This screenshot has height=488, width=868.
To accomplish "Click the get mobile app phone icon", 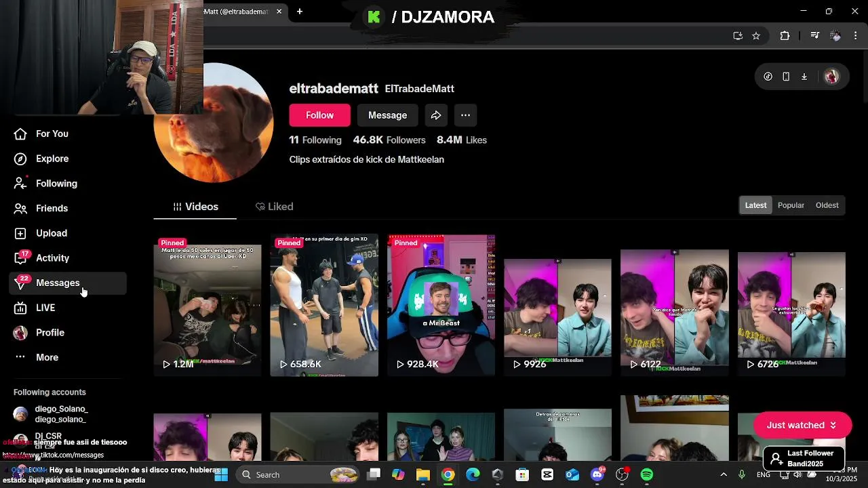I will [x=786, y=77].
